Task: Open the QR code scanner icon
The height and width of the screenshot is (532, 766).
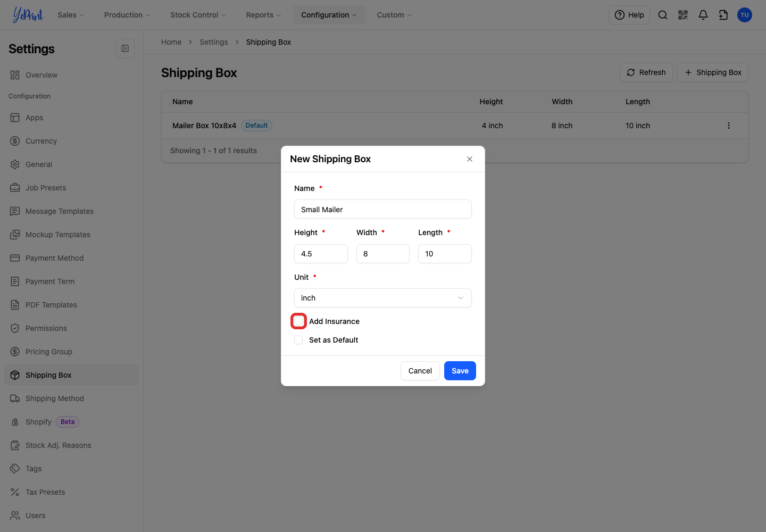Action: [683, 15]
